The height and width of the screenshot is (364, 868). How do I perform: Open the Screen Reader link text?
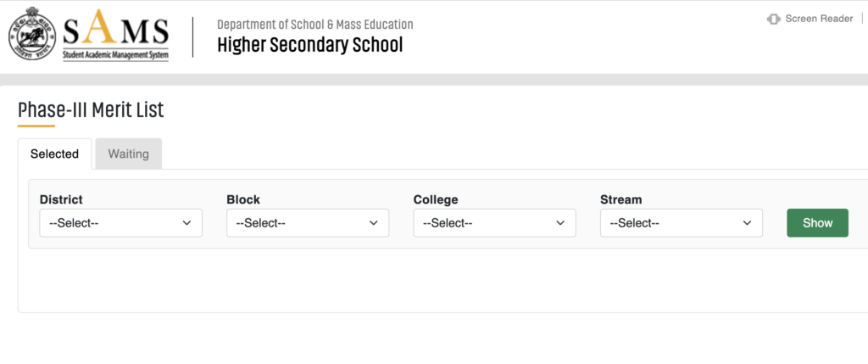click(819, 19)
